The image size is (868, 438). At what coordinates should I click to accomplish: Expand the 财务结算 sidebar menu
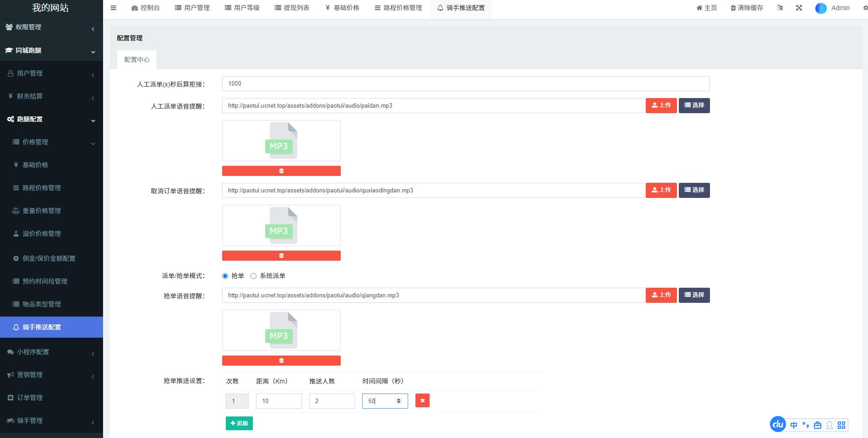pos(50,96)
